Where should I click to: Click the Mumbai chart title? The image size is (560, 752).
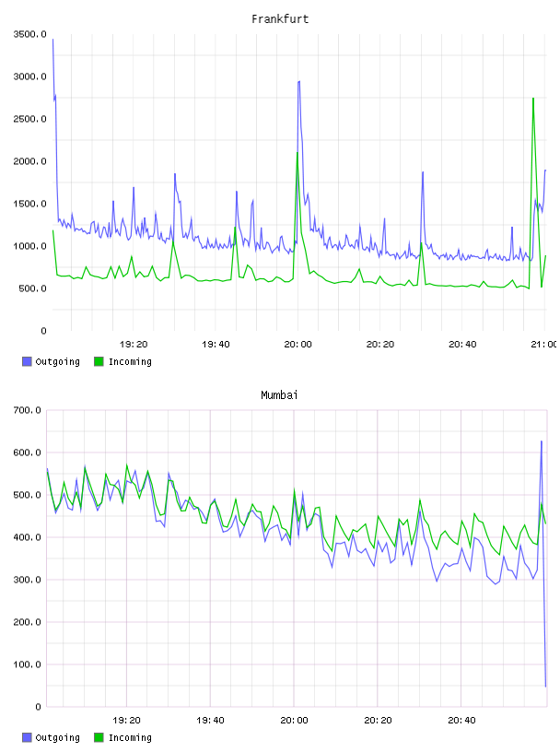pyautogui.click(x=279, y=395)
